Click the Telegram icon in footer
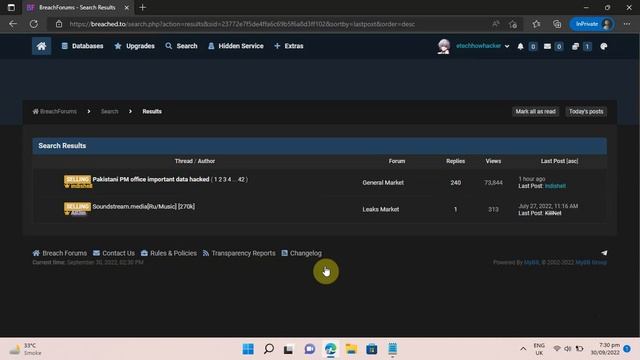The height and width of the screenshot is (360, 640). [604, 253]
